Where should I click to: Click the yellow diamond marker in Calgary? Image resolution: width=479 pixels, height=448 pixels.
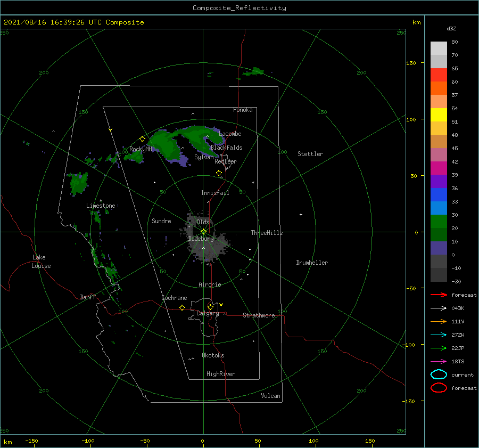210,307
